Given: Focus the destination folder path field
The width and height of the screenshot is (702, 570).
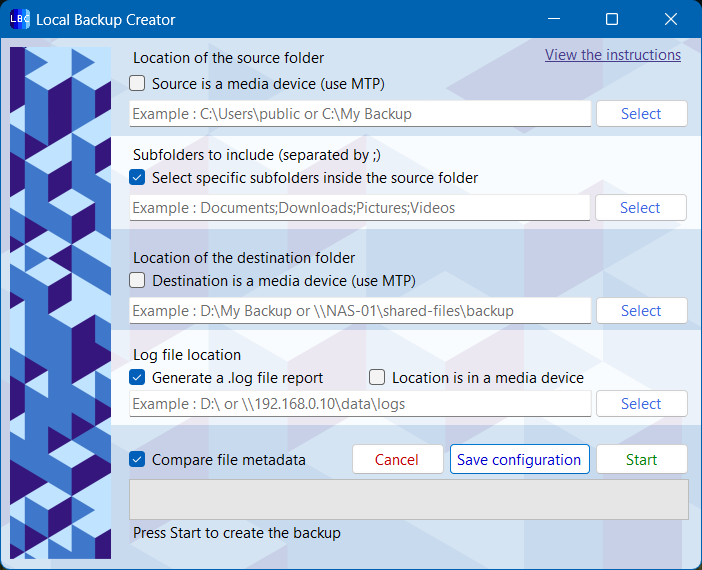Looking at the screenshot, I should 360,311.
